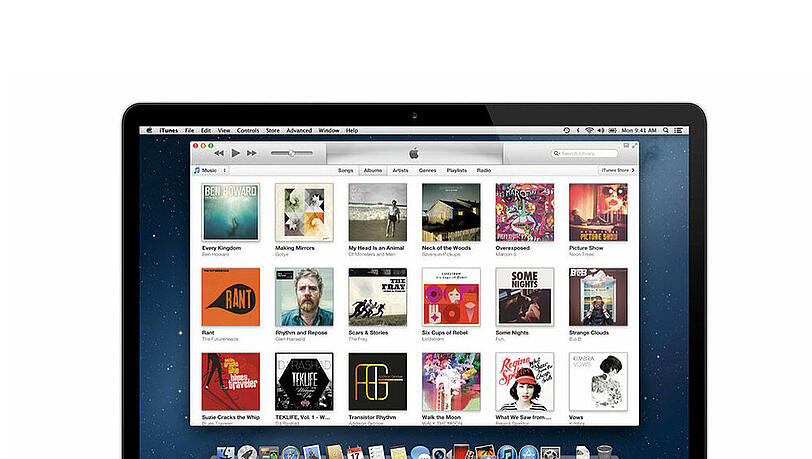The image size is (812, 459).
Task: Open Safari compass icon in the Dock
Action: tap(291, 454)
